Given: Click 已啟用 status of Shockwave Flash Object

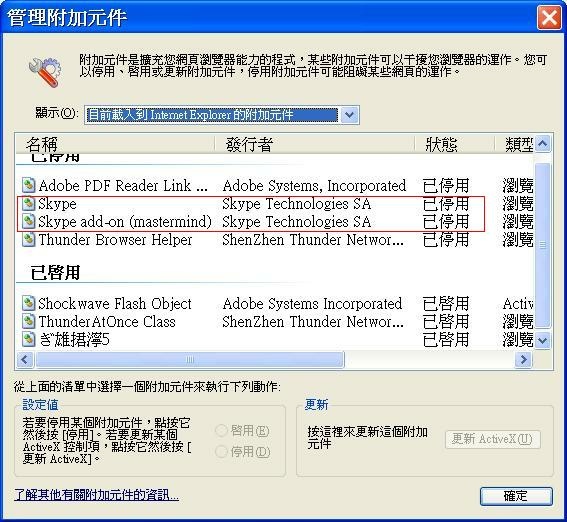Looking at the screenshot, I should click(x=446, y=303).
